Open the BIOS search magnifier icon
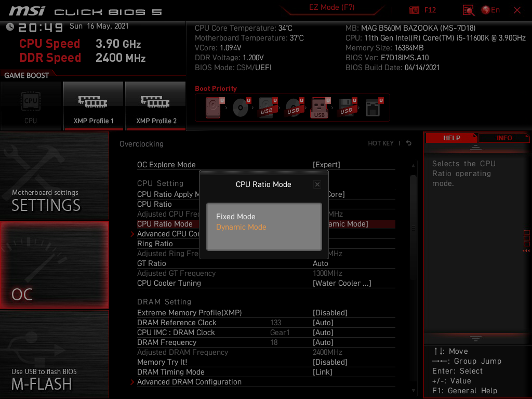532x399 pixels. point(468,10)
